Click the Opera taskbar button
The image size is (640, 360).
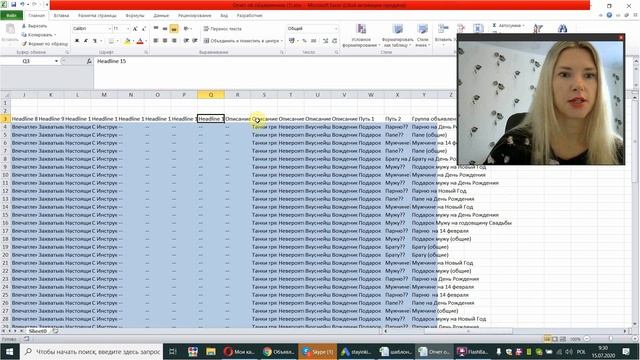pyautogui.click(x=240, y=351)
